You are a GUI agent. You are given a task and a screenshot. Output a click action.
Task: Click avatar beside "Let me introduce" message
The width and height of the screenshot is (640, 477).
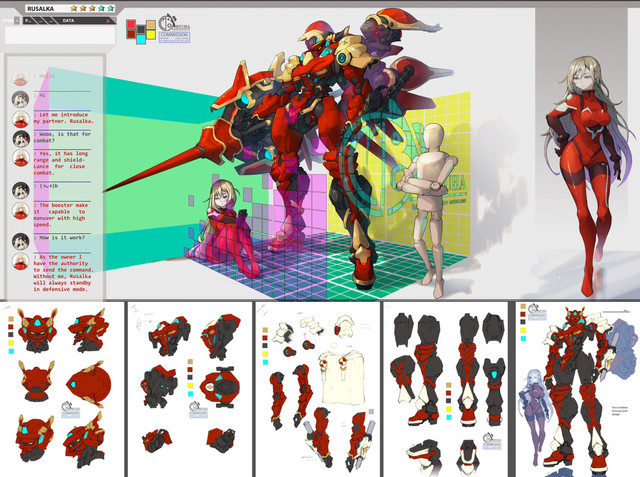pyautogui.click(x=20, y=119)
